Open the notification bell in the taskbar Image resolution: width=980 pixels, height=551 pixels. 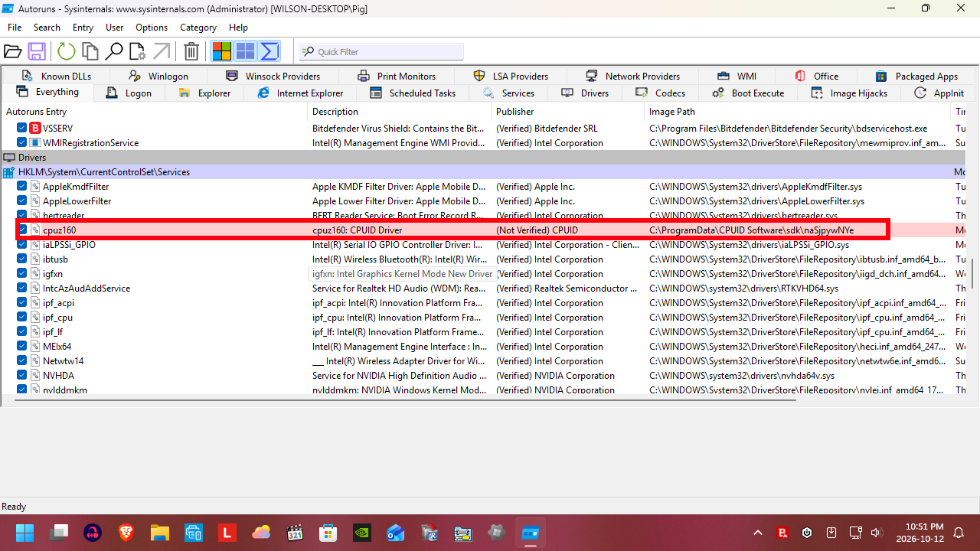coord(959,533)
